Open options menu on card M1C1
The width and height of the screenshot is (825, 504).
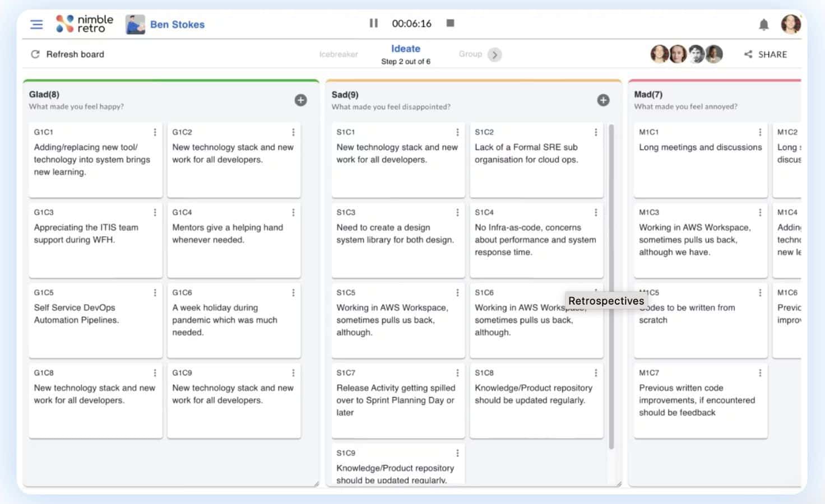pos(760,132)
